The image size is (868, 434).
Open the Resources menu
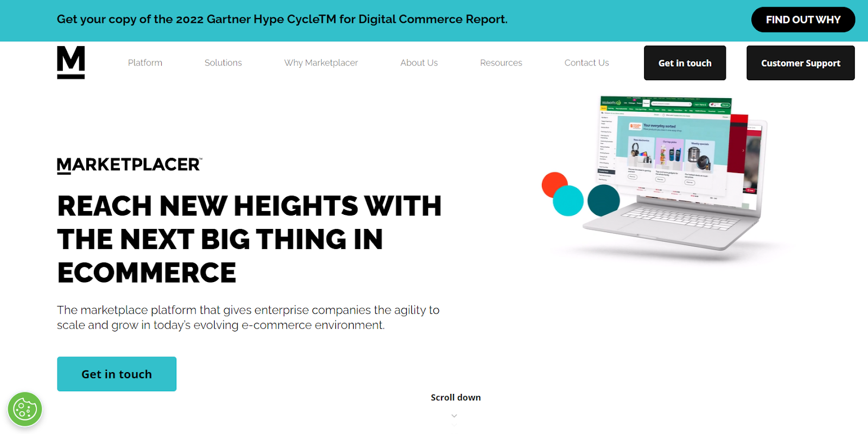click(501, 63)
